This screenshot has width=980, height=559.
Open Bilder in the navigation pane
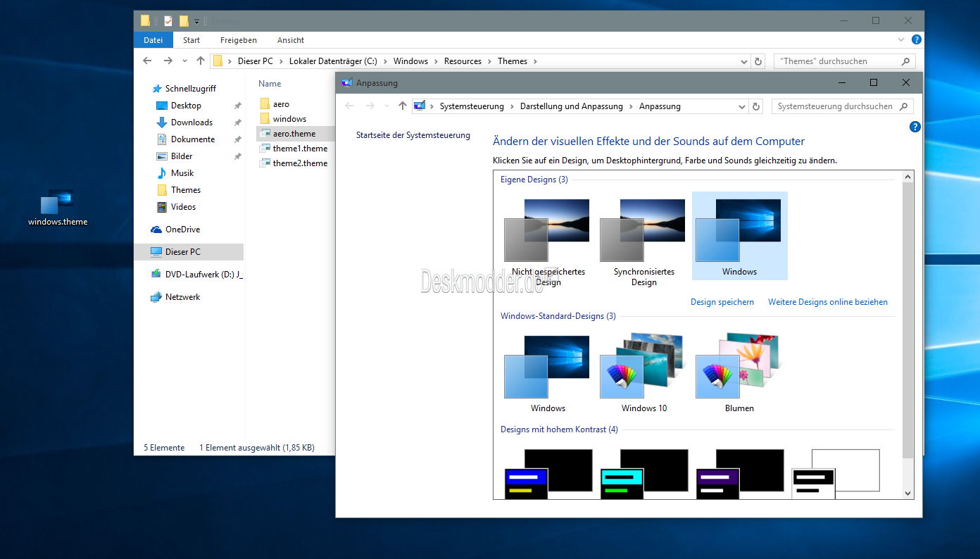pos(182,156)
